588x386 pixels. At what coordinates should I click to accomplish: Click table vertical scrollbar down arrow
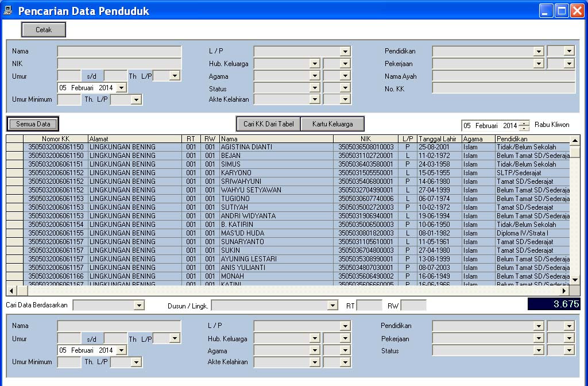575,280
